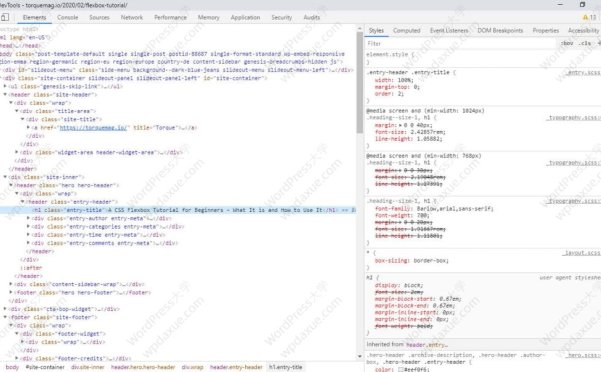Expand the Torque anchor link node
601x372 pixels.
click(x=28, y=128)
